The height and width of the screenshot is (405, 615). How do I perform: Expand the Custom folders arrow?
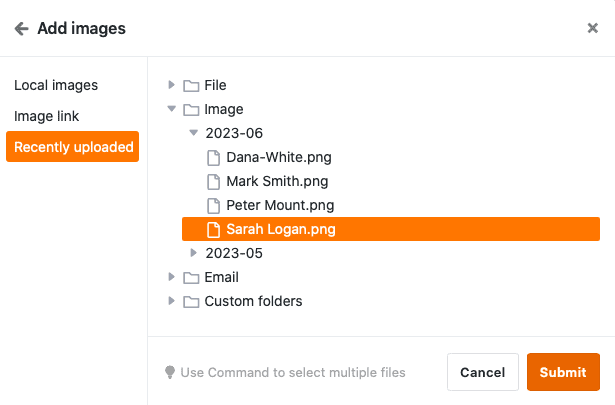point(171,301)
